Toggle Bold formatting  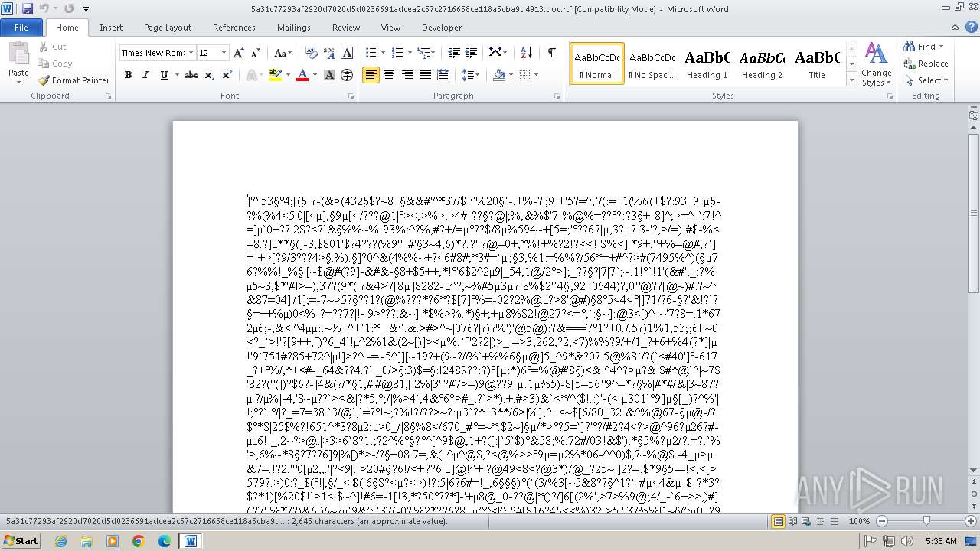click(x=128, y=75)
